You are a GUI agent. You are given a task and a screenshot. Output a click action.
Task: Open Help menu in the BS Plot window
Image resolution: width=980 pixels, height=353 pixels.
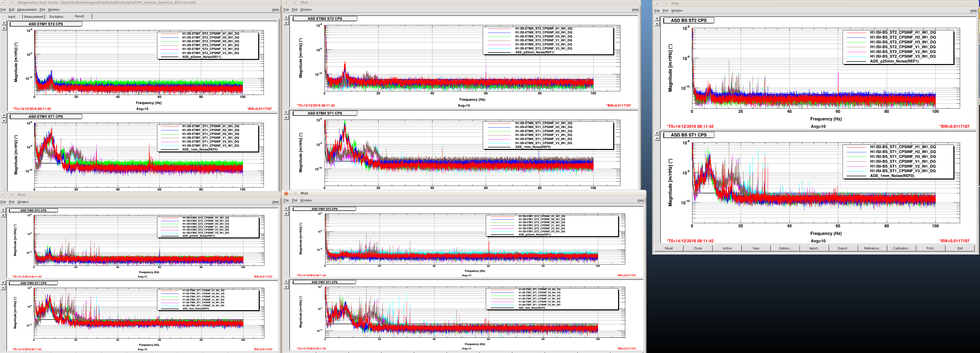click(x=973, y=11)
